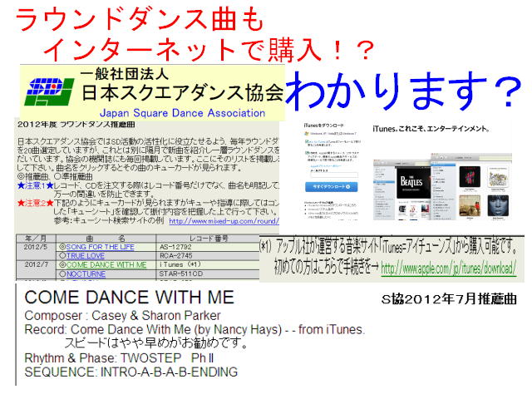Open the www.mixed-up.com/round link
532x399 pixels.
point(224,221)
